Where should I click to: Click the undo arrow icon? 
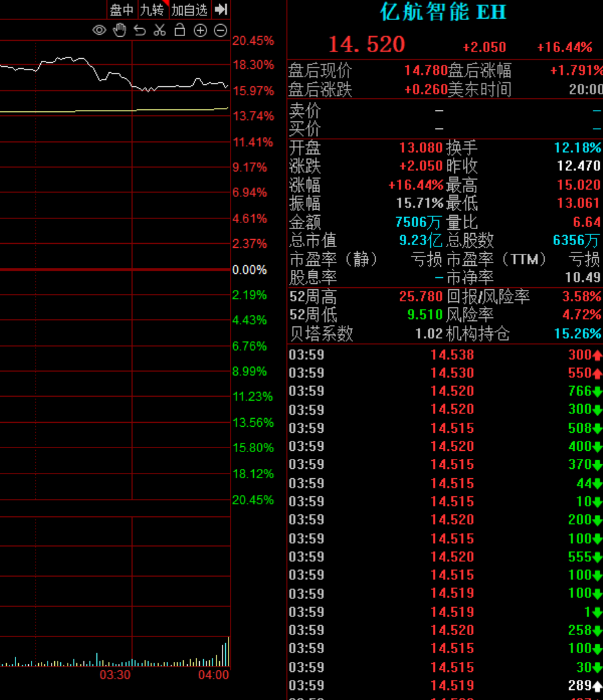pyautogui.click(x=140, y=30)
